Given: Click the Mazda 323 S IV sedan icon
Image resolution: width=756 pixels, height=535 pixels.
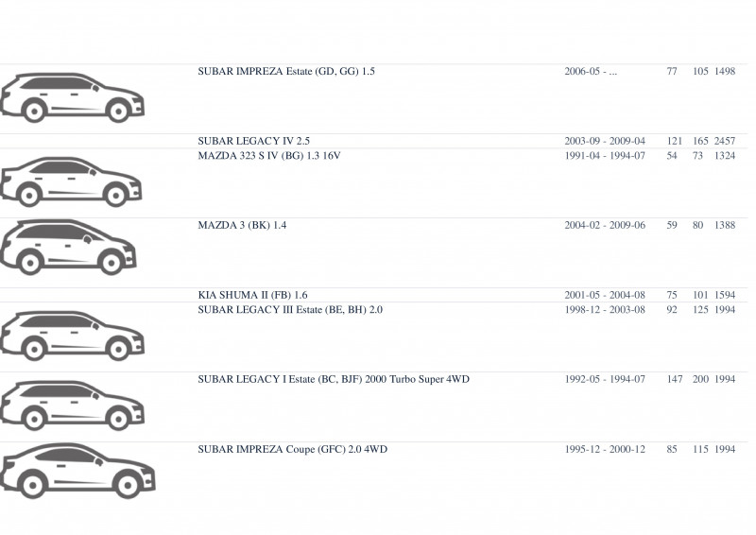Looking at the screenshot, I should pyautogui.click(x=71, y=181).
